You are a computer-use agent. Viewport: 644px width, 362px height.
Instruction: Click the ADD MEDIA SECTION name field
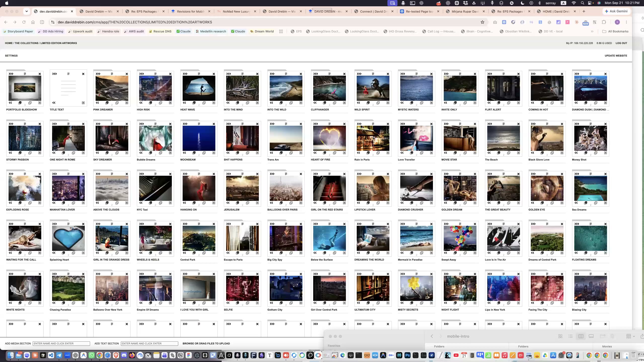[x=61, y=343]
